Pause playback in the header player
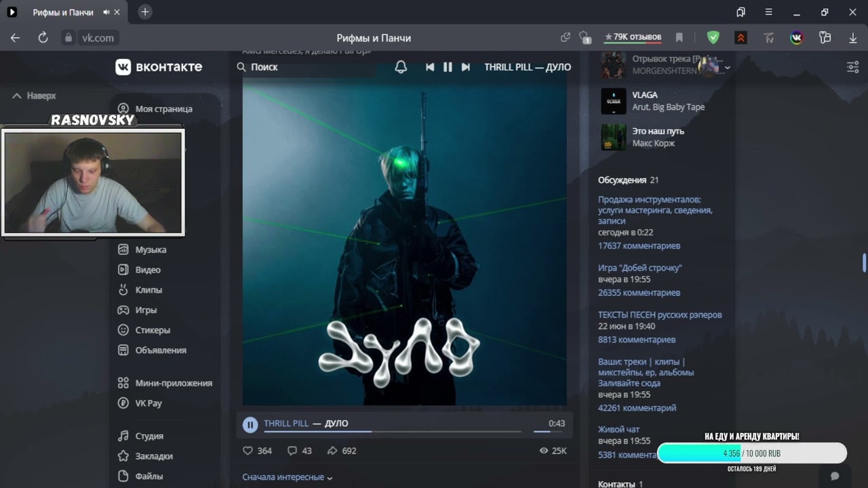The width and height of the screenshot is (868, 488). (448, 66)
